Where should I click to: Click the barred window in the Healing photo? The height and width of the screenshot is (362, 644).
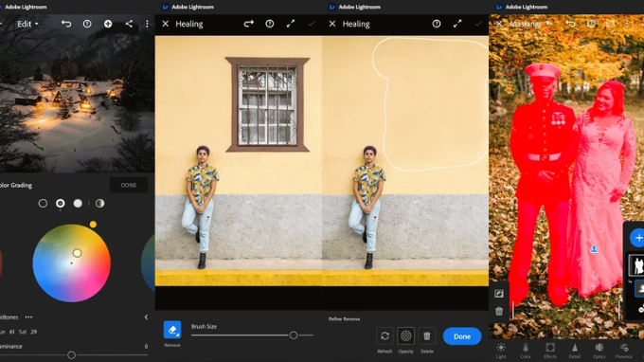[267, 105]
